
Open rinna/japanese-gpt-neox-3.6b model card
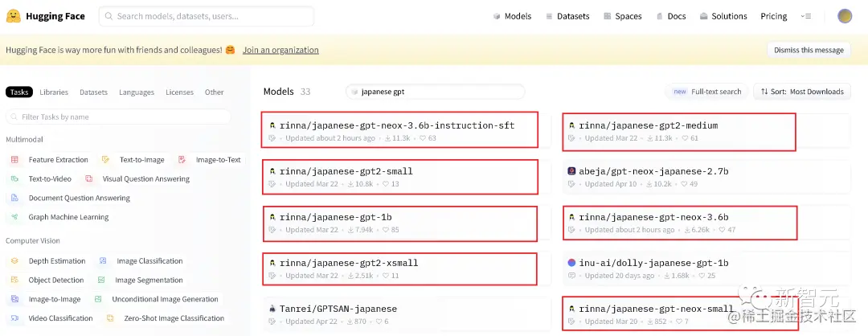[706, 223]
